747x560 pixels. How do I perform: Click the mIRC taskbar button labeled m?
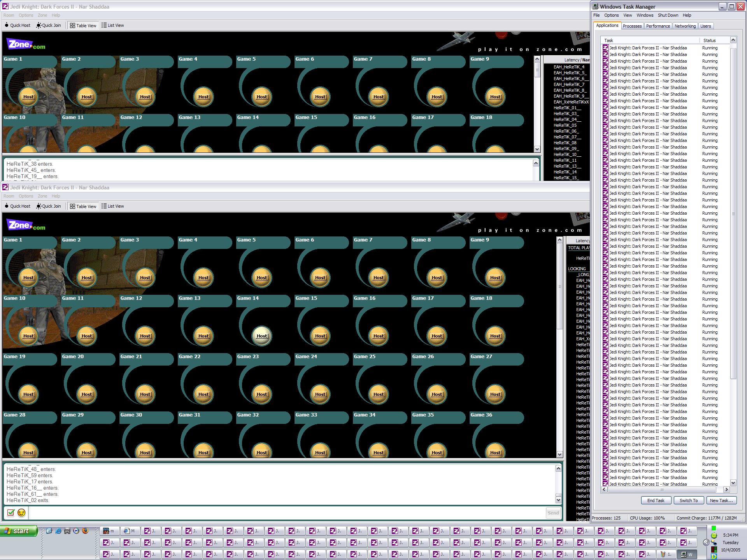[110, 531]
